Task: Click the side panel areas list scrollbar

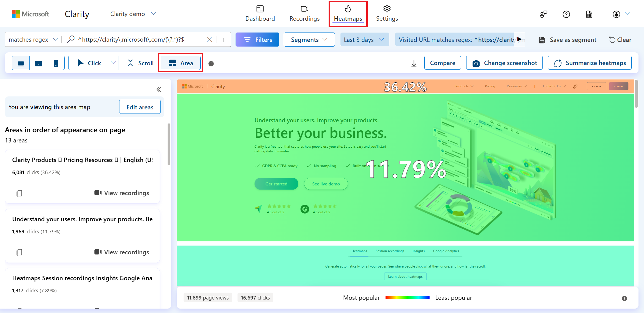Action: click(x=169, y=144)
